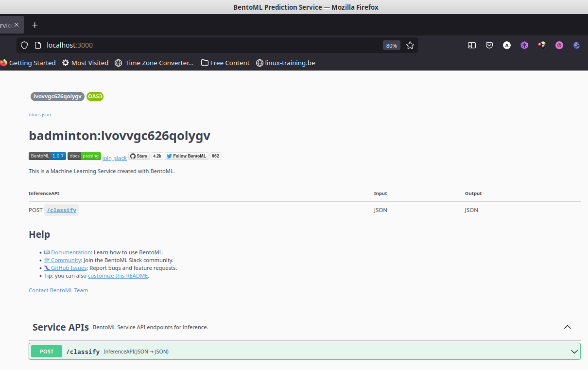The height and width of the screenshot is (370, 588).
Task: Click the blue globe extension icon
Action: coord(577,45)
